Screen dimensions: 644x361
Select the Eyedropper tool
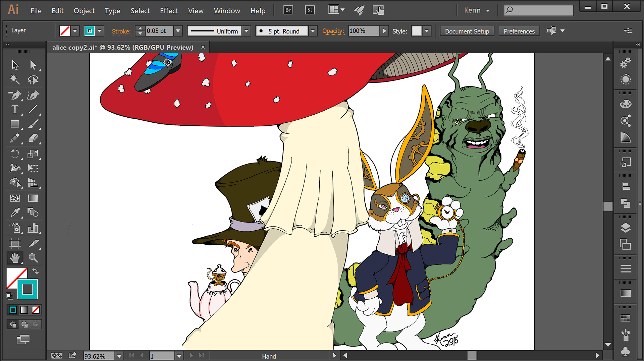click(15, 213)
